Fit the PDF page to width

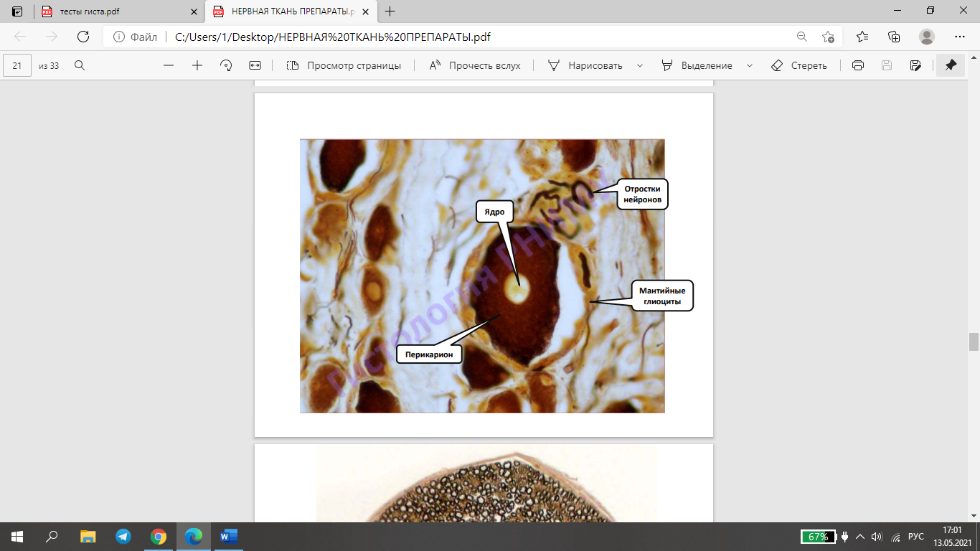pos(255,65)
